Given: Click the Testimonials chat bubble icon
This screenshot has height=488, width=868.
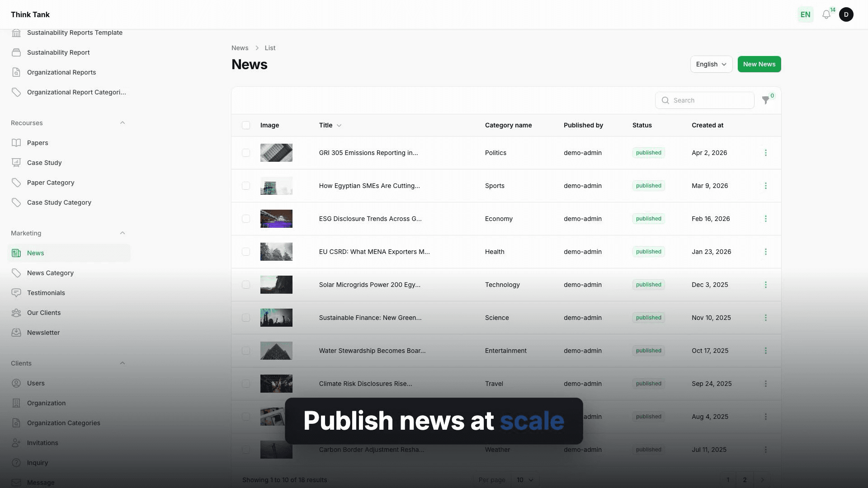Looking at the screenshot, I should (16, 293).
